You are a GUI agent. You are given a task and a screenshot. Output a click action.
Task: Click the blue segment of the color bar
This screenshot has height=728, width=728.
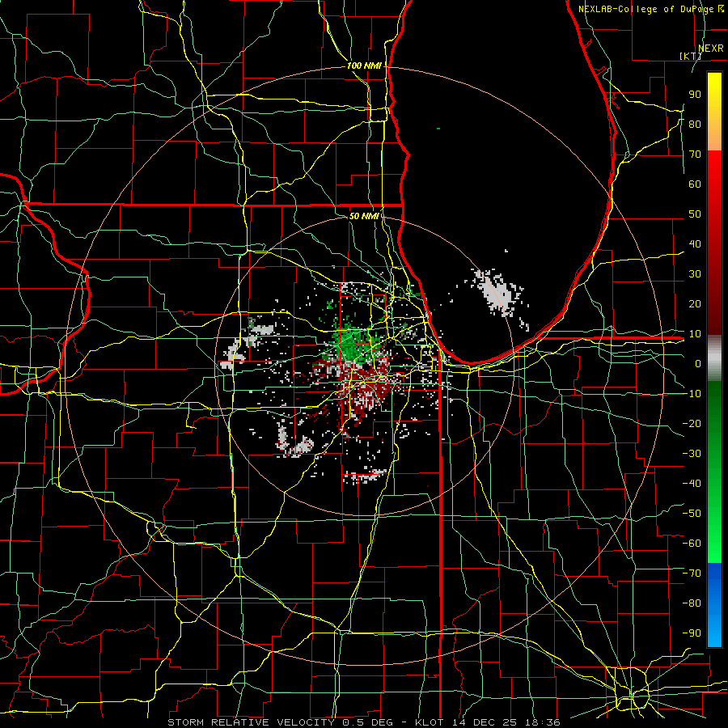(714, 605)
